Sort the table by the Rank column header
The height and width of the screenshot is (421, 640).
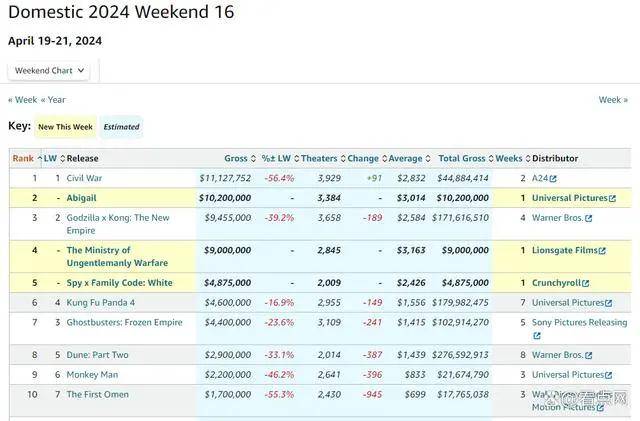click(22, 158)
